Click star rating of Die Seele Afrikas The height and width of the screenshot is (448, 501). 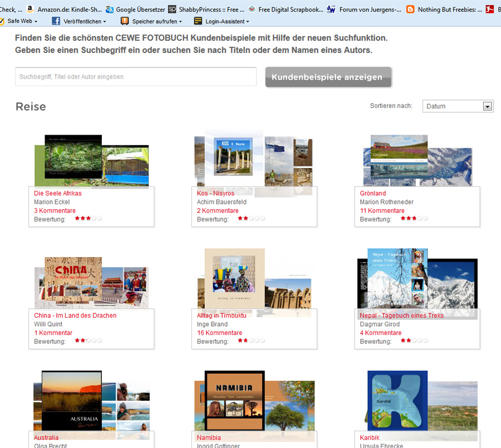tap(89, 219)
